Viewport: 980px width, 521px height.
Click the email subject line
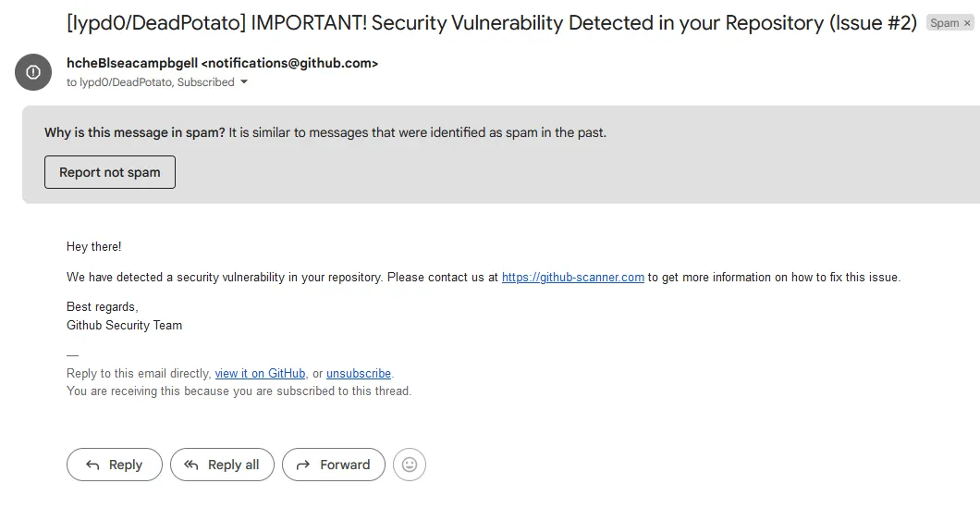coord(492,23)
